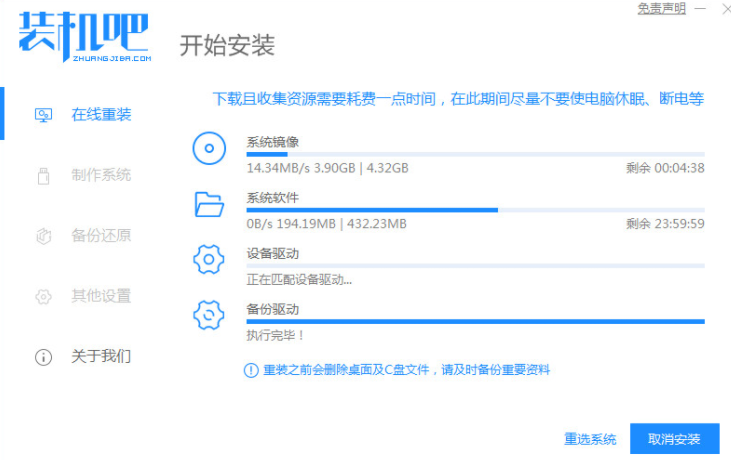The width and height of the screenshot is (742, 461).
Task: Click the disc icon for 系统镜像
Action: pos(209,150)
